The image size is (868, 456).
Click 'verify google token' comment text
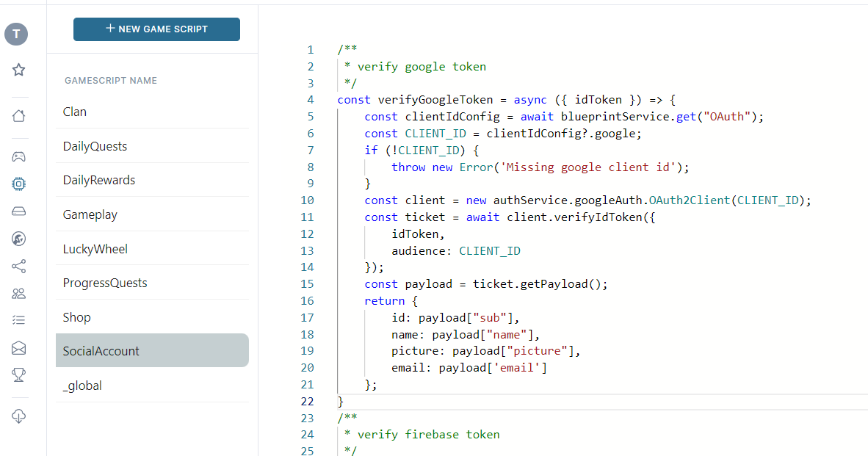422,67
